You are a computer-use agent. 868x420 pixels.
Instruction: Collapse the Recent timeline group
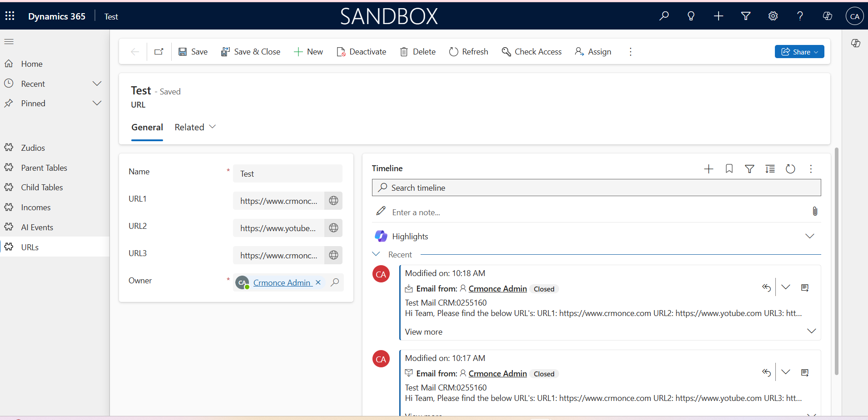point(376,254)
